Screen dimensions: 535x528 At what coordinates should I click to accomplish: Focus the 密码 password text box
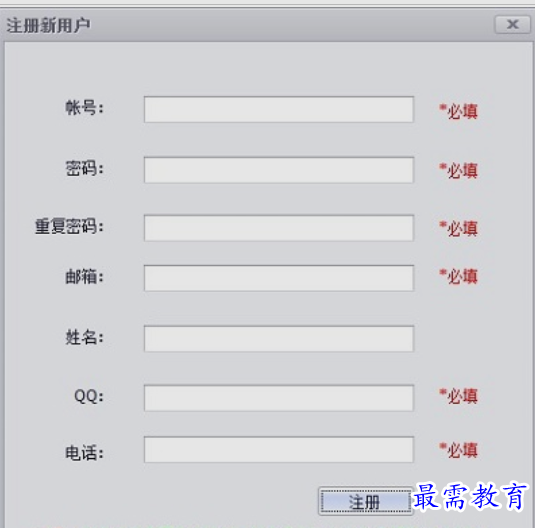pos(279,170)
